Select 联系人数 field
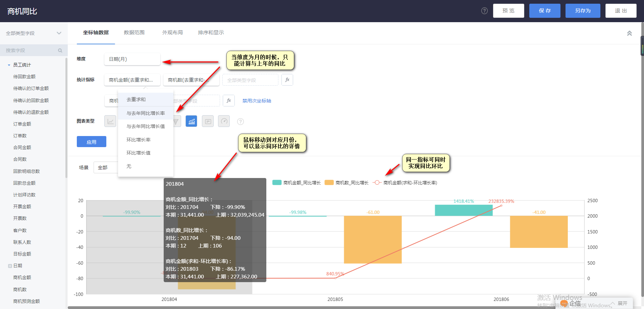Screen dimensions: 644x309 point(22,242)
